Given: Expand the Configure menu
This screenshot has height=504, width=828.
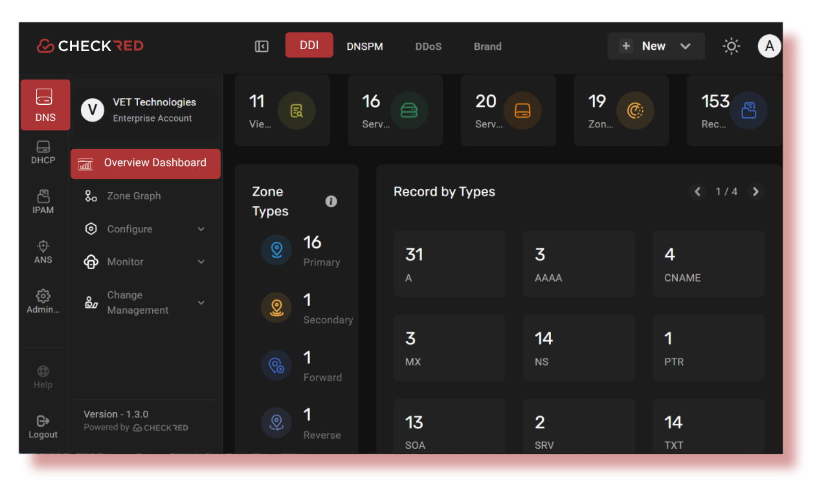Looking at the screenshot, I should [130, 228].
